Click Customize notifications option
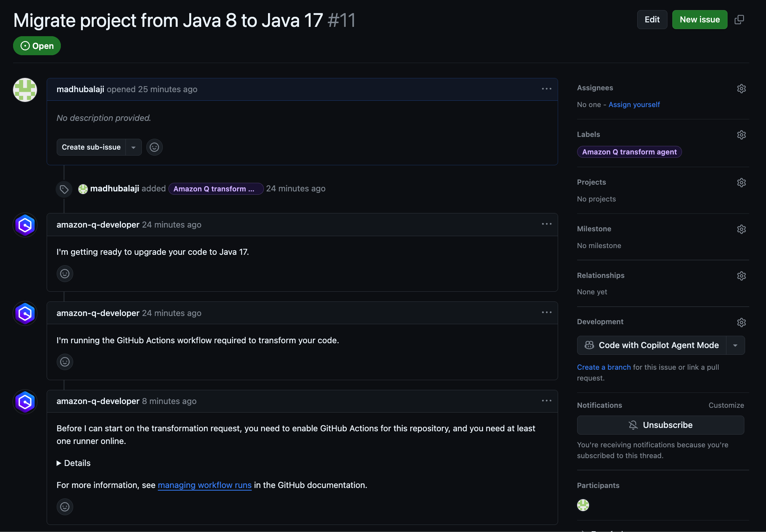The image size is (766, 532). tap(726, 405)
